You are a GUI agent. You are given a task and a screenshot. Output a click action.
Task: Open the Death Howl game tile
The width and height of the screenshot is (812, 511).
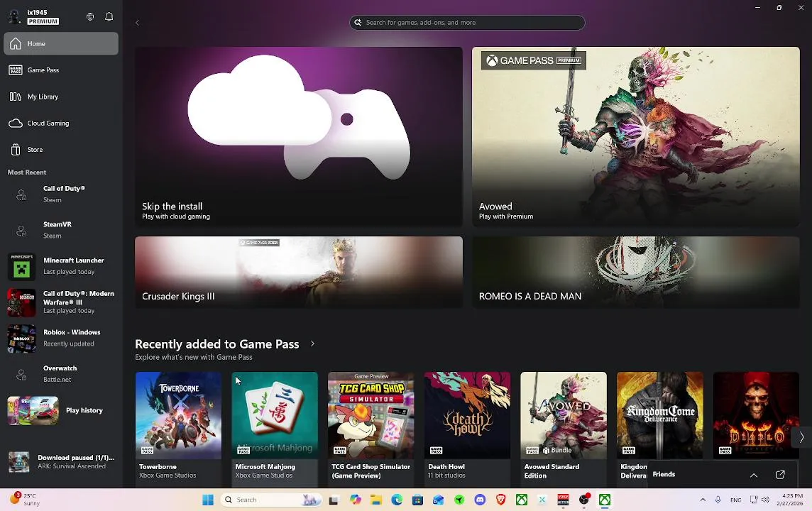tap(467, 429)
